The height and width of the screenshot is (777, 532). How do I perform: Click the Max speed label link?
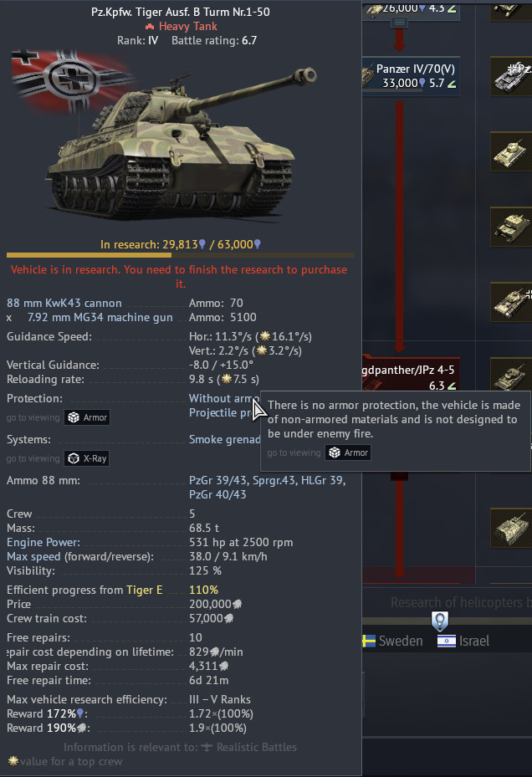(x=33, y=556)
